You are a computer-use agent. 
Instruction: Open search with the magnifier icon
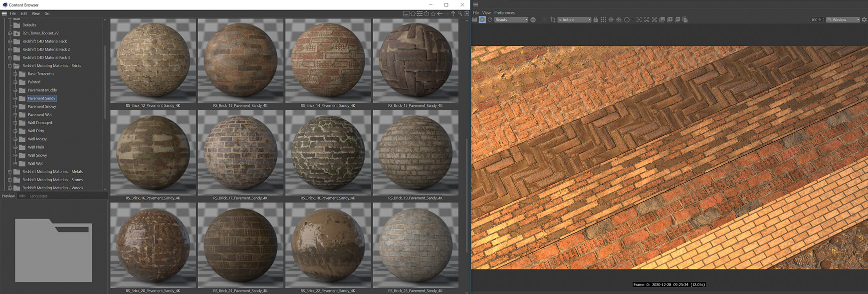(460, 13)
